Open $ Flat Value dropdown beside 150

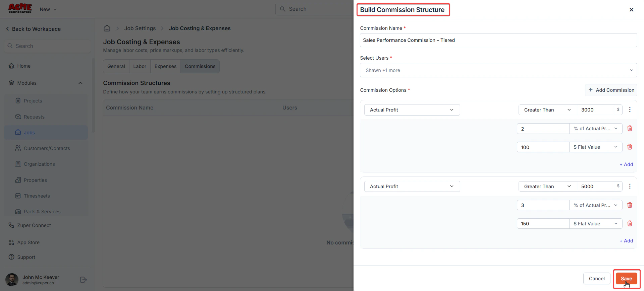pyautogui.click(x=596, y=224)
